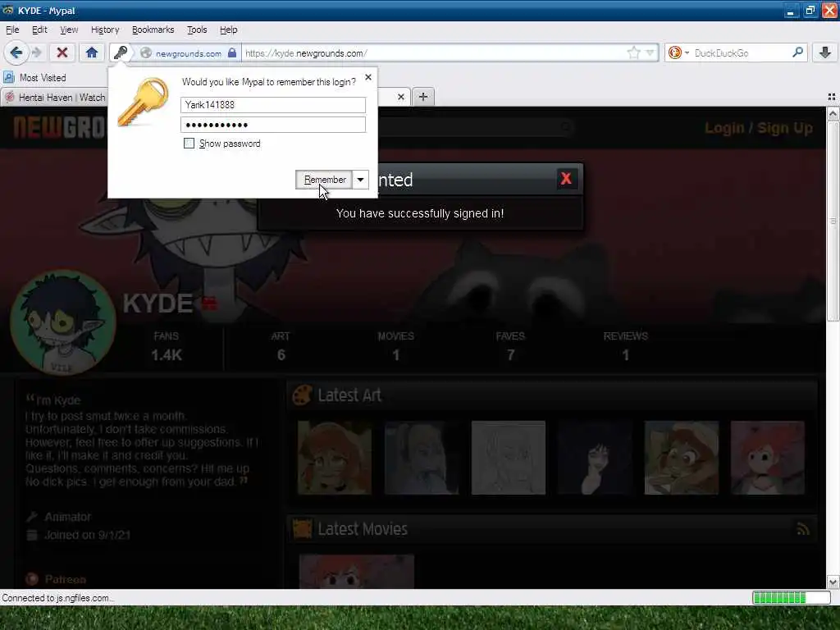Open the FAVES 7 stat
Image resolution: width=840 pixels, height=630 pixels.
(x=510, y=346)
